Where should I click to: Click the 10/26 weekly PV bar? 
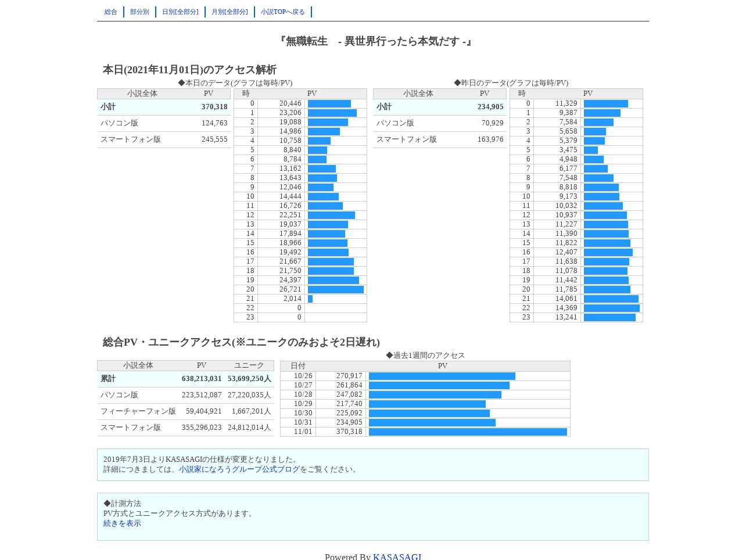coord(442,376)
